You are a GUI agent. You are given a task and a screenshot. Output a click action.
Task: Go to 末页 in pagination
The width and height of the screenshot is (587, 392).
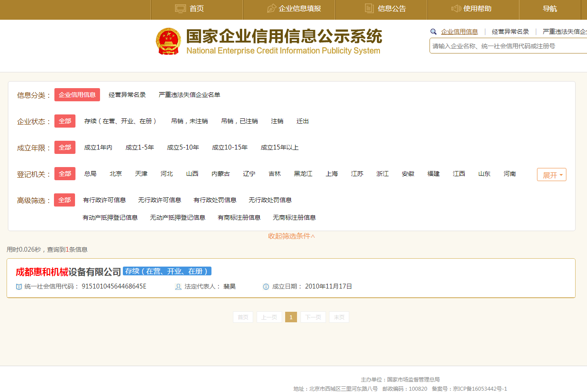tap(339, 317)
